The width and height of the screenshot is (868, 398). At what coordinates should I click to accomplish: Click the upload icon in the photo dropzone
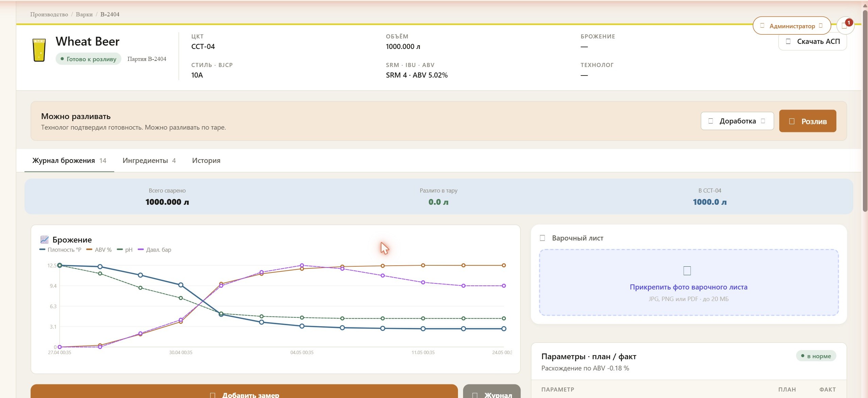click(x=687, y=271)
